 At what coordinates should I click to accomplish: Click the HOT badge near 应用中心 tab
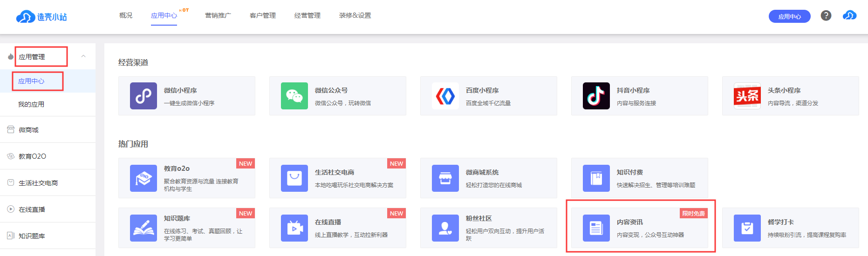tap(184, 10)
